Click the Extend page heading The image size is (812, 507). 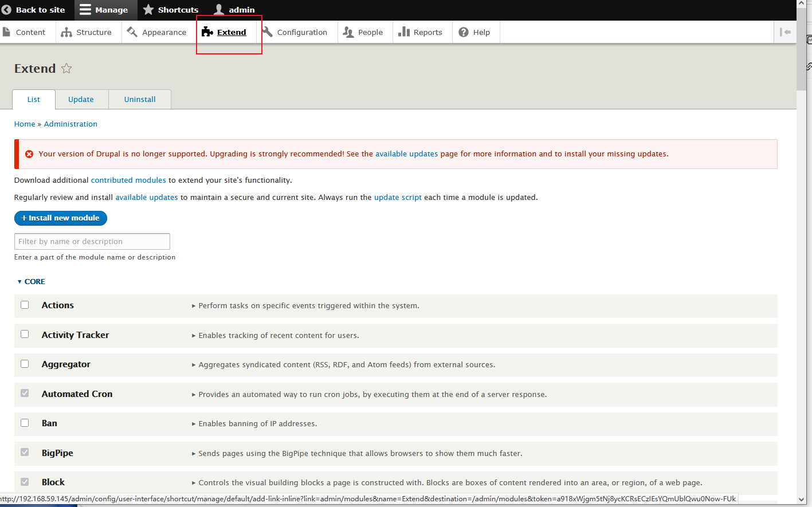coord(35,69)
